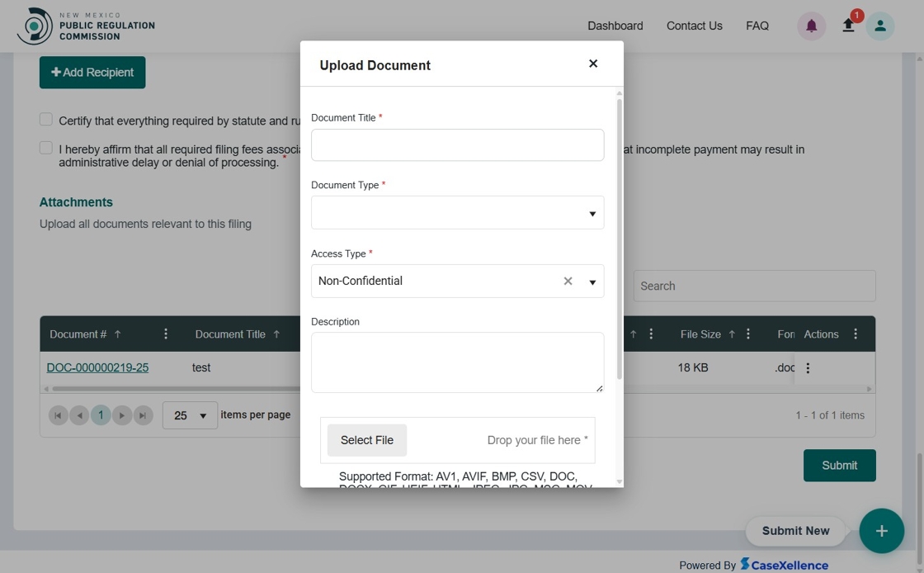The height and width of the screenshot is (573, 924).
Task: Click the test document title cell
Action: click(x=201, y=368)
